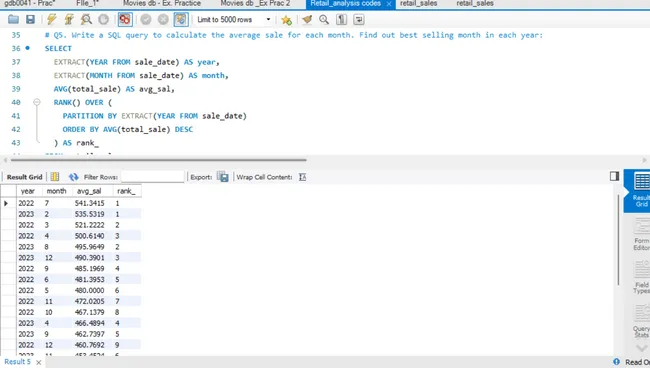
Task: Close the Result 5 tab
Action: [39, 363]
